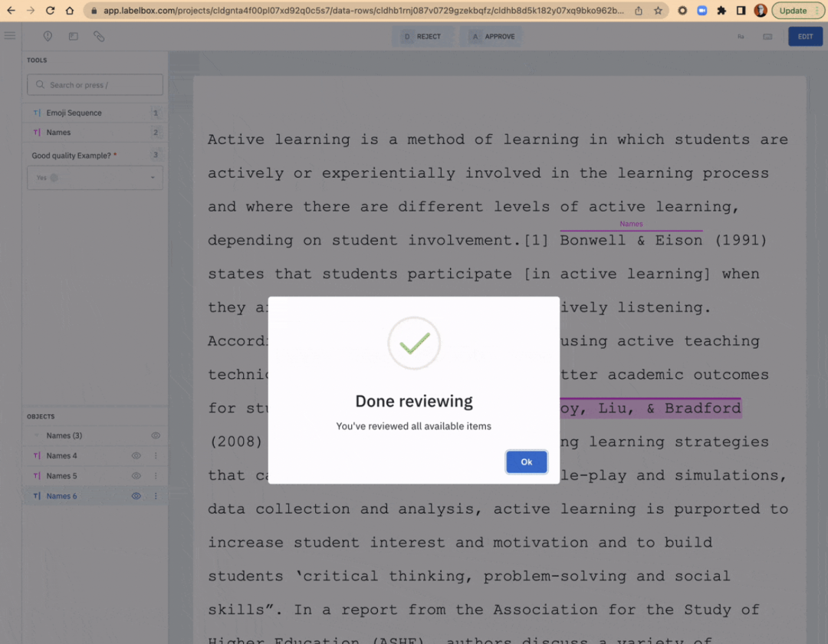The width and height of the screenshot is (828, 644).
Task: Open the hamburger menu icon
Action: 10,36
